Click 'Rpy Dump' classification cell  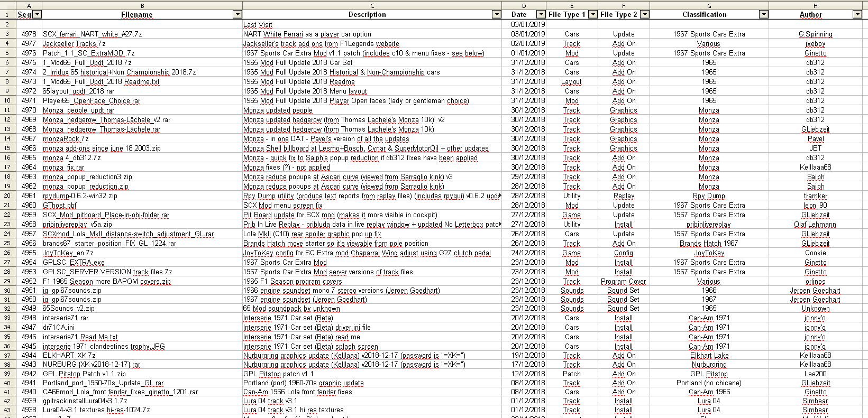click(709, 196)
